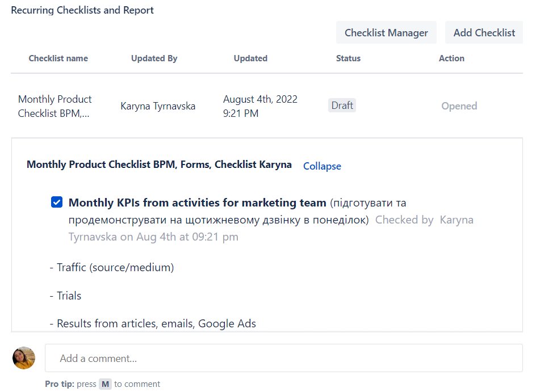Click the Opened action text
This screenshot has width=540, height=392.
coord(459,106)
